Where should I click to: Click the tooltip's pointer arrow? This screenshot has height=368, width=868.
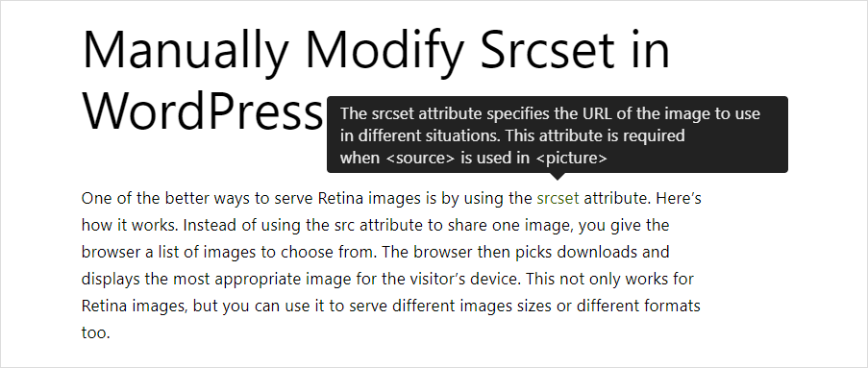tap(558, 177)
